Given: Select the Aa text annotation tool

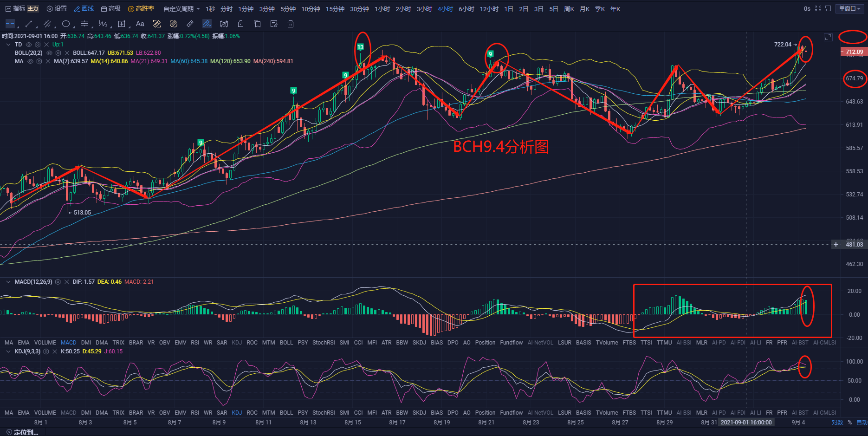Looking at the screenshot, I should pyautogui.click(x=140, y=24).
